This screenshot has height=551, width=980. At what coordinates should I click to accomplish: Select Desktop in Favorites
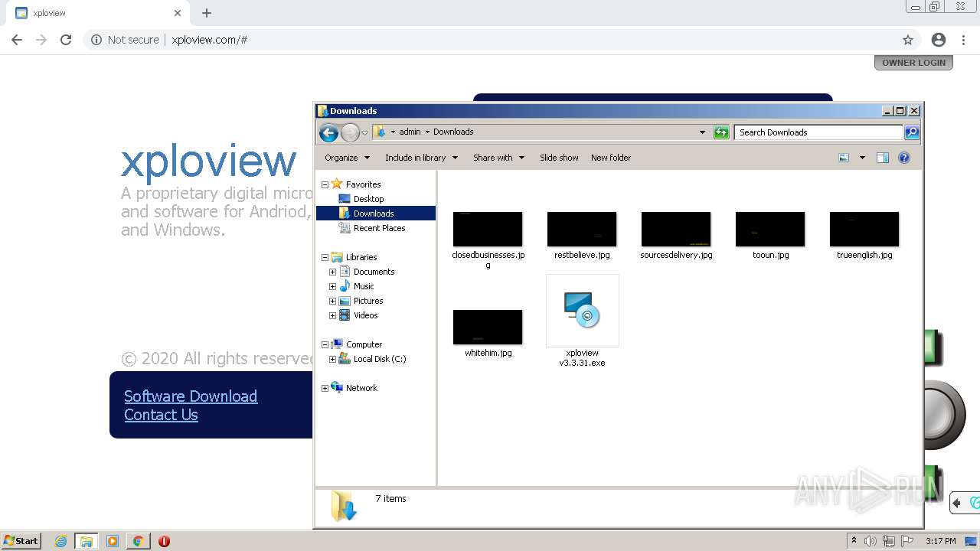[368, 199]
